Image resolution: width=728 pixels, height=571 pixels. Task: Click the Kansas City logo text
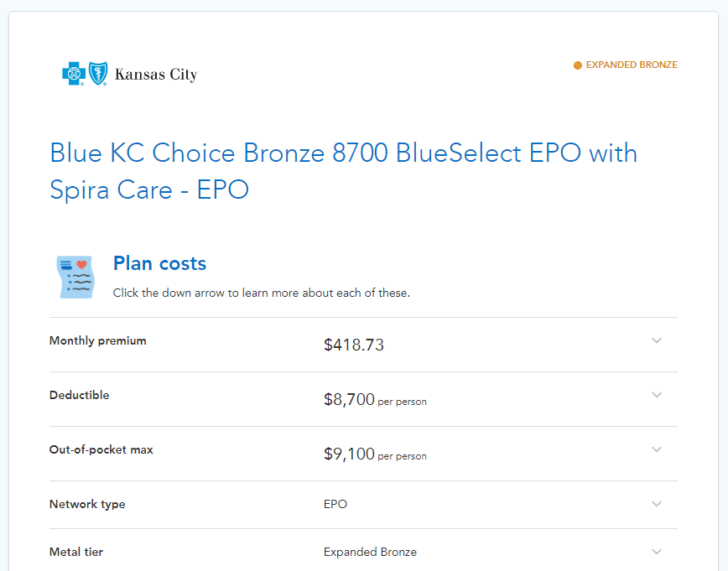(156, 75)
